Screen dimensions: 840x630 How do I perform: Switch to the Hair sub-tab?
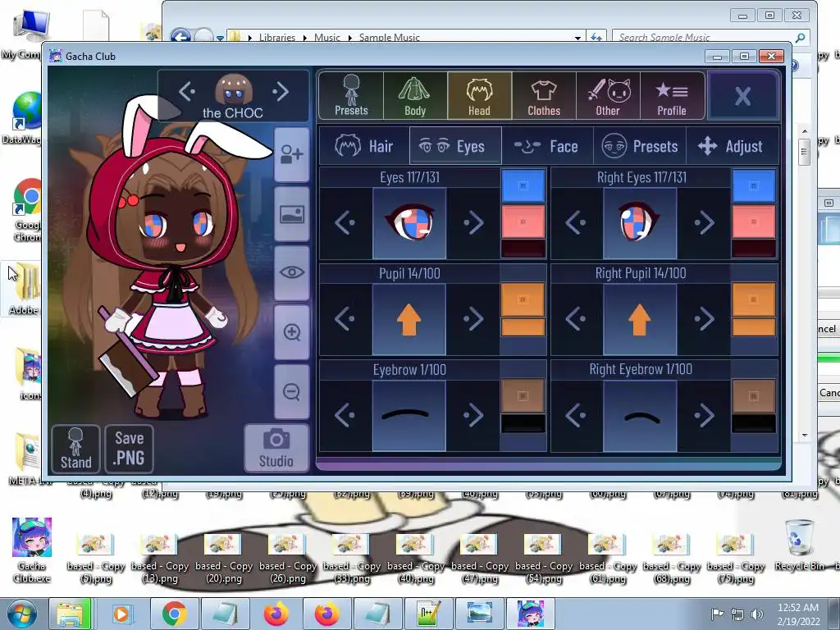pos(364,146)
